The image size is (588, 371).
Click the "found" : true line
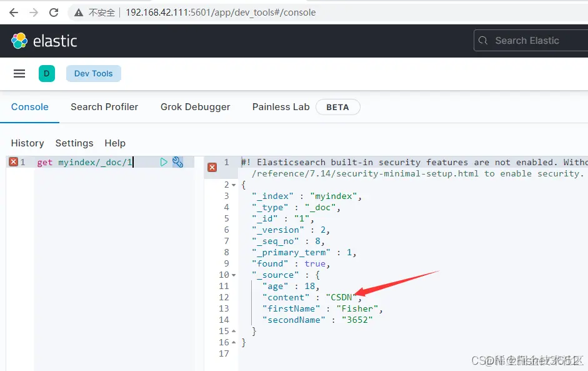[x=291, y=263]
